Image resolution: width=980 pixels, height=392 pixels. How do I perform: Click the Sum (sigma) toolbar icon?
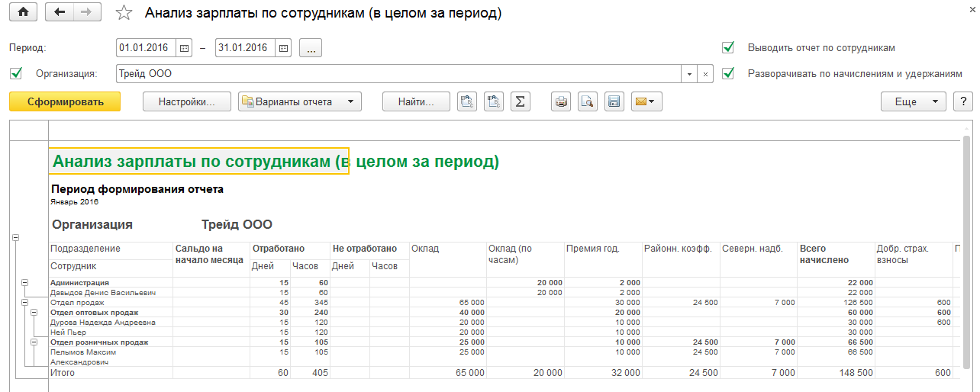click(x=520, y=101)
